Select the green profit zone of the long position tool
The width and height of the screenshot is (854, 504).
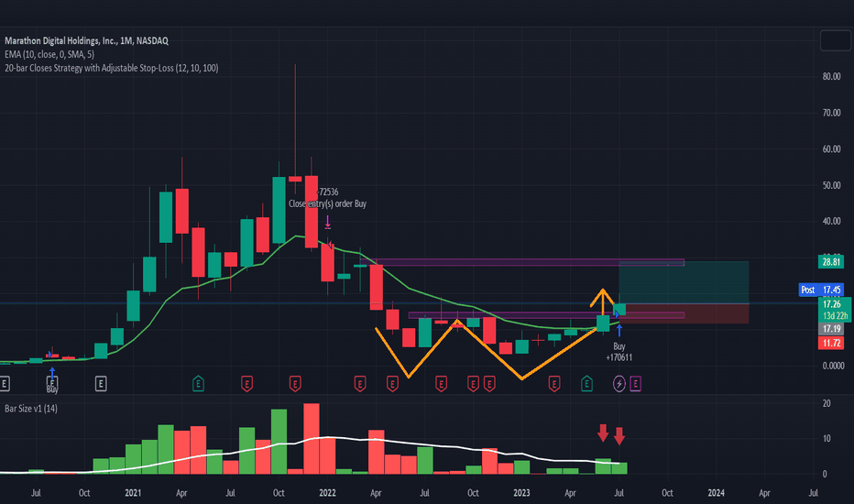pyautogui.click(x=684, y=282)
